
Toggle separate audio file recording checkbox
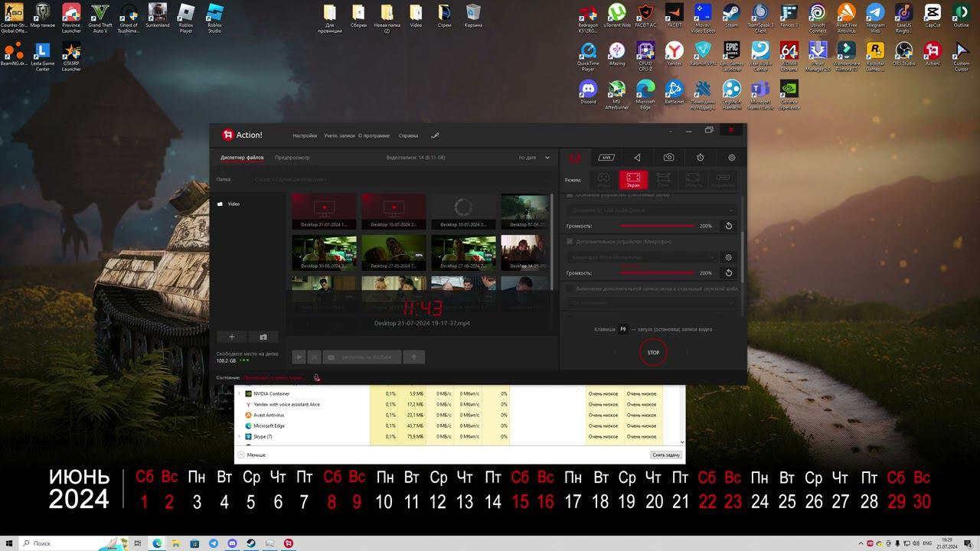[x=570, y=289]
